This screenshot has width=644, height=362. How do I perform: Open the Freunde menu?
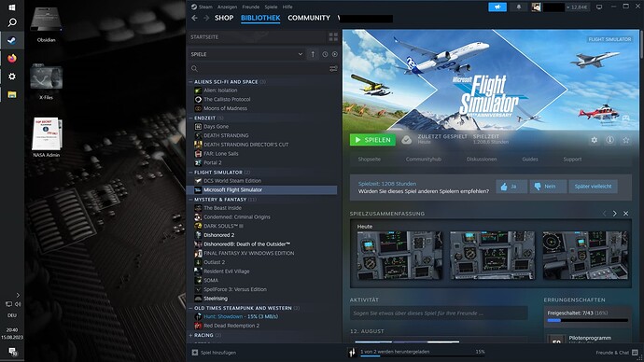(x=250, y=7)
